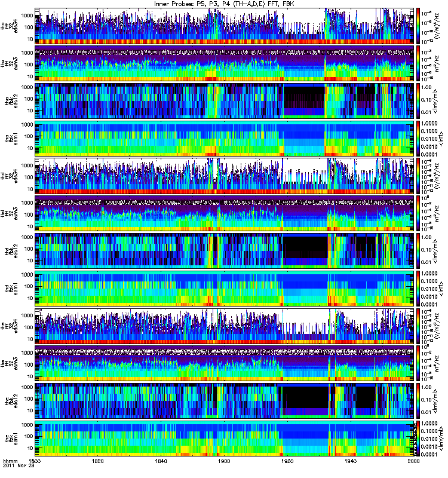
Task: Click the color bar of the fbk edc12 panel
Action: [x=418, y=401]
